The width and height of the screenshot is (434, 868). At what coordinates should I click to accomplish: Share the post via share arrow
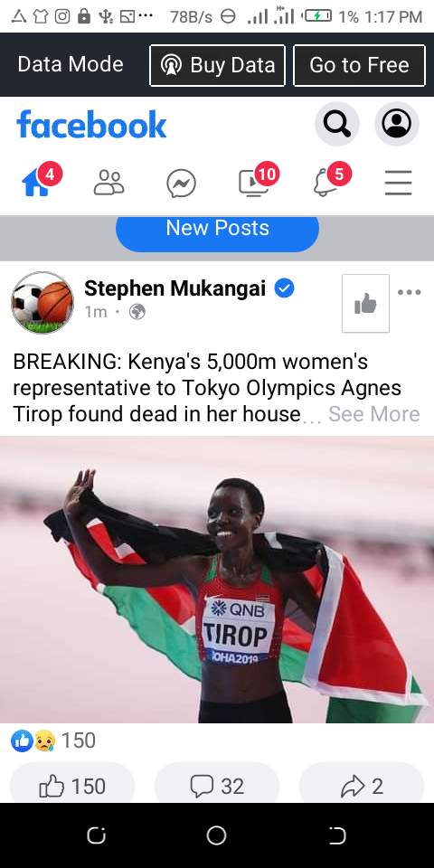[362, 786]
